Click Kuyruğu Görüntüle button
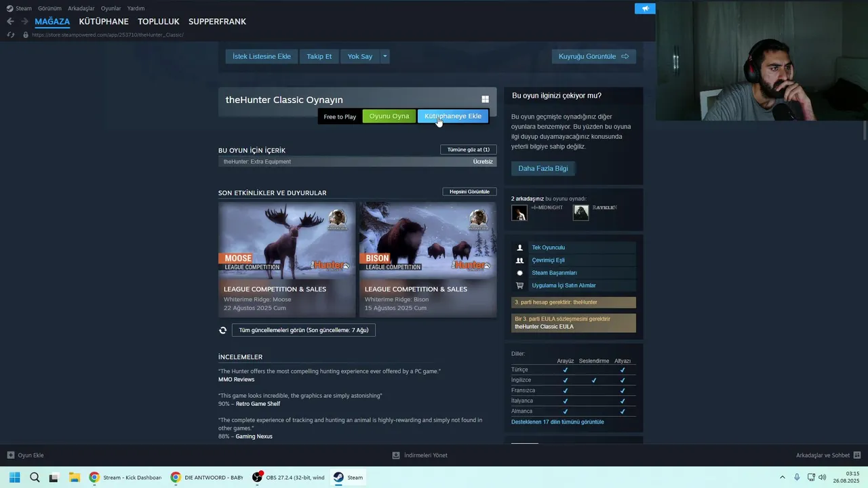This screenshot has width=868, height=488. (x=593, y=56)
